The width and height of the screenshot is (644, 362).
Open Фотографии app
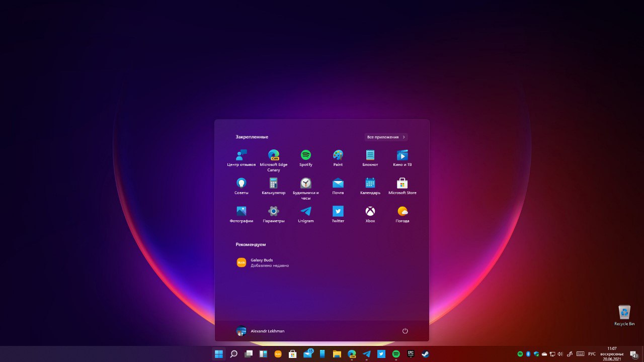tap(242, 214)
